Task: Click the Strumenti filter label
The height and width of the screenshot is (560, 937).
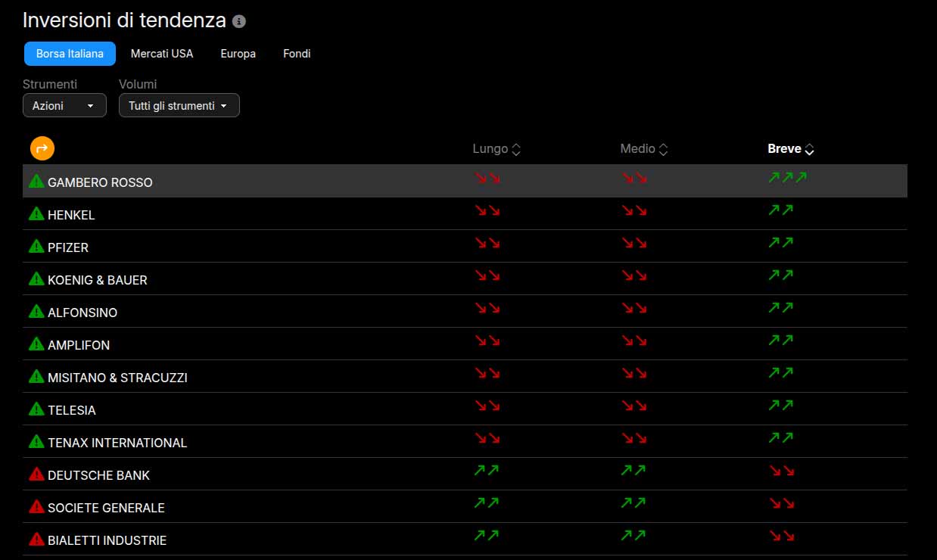Action: pos(50,84)
